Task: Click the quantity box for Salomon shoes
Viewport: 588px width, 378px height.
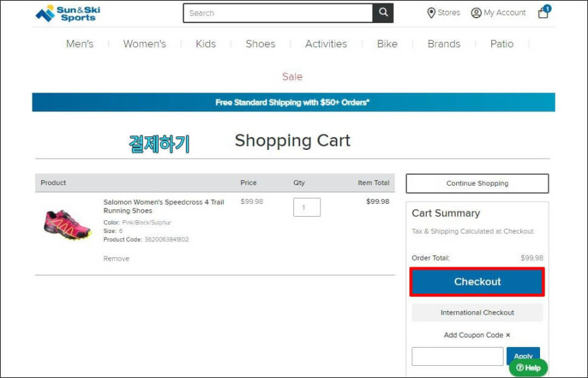Action: tap(307, 207)
